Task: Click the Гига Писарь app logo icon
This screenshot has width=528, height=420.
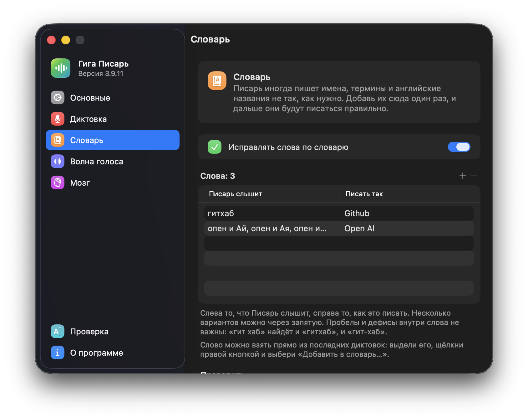Action: pos(61,68)
